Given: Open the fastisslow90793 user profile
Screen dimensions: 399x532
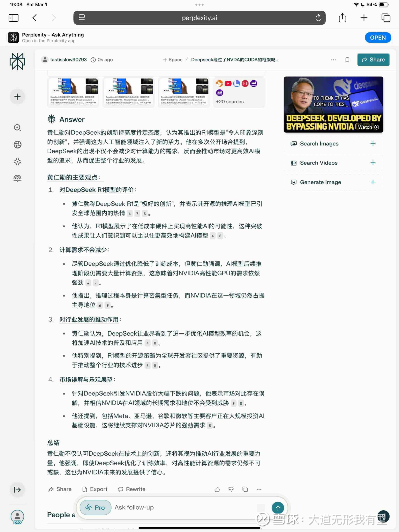Looking at the screenshot, I should tap(64, 60).
